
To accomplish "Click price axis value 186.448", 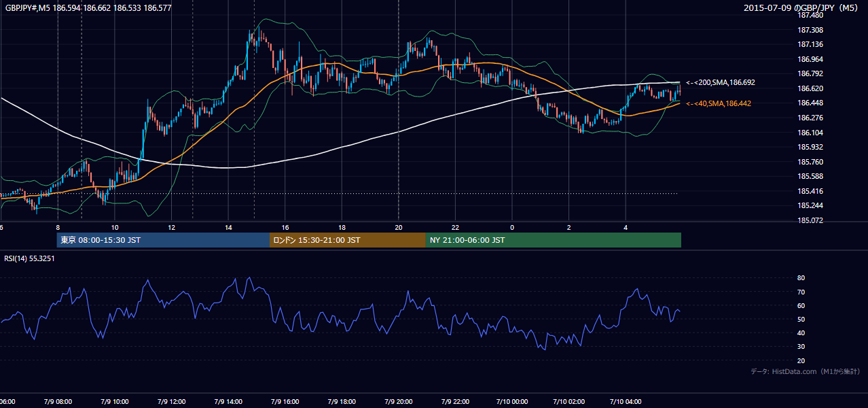I will pyautogui.click(x=810, y=103).
